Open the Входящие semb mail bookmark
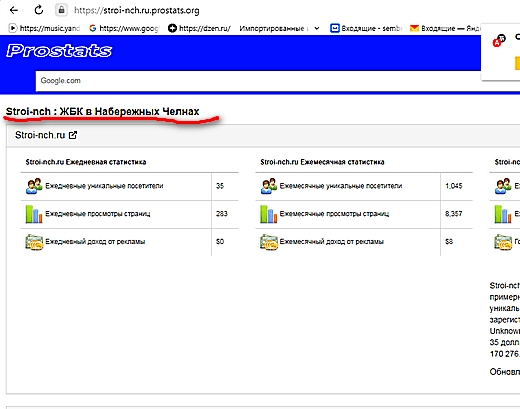Image resolution: width=520 pixels, height=409 pixels. pyautogui.click(x=366, y=28)
